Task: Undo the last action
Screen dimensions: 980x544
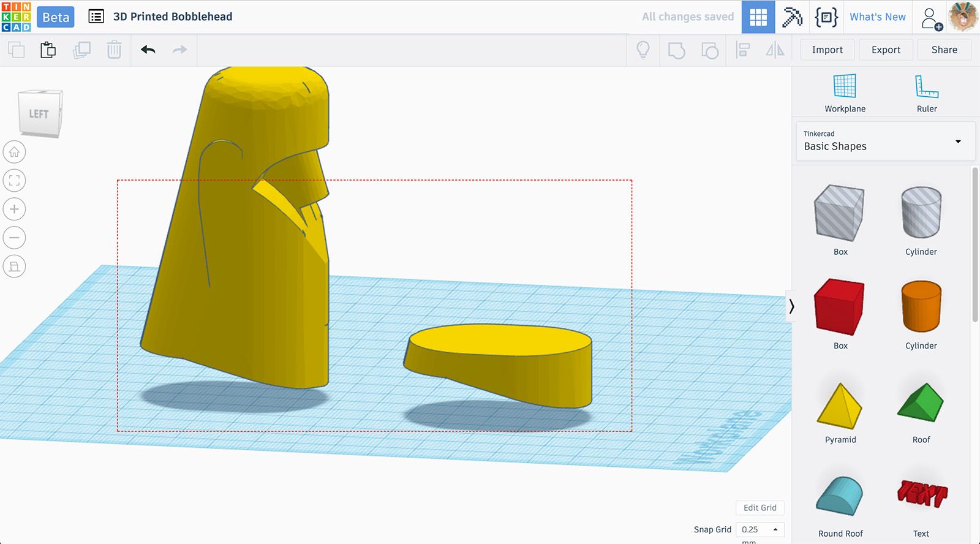Action: click(148, 50)
